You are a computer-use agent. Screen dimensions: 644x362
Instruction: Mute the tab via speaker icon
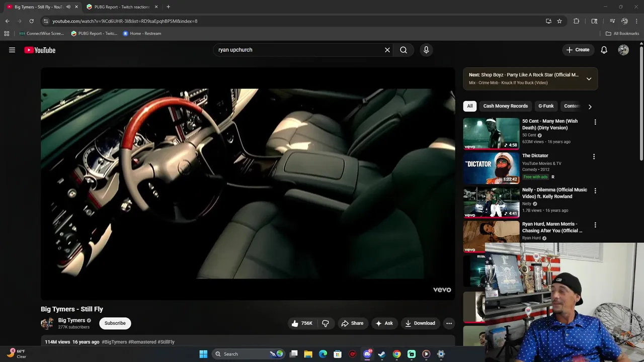pos(68,7)
